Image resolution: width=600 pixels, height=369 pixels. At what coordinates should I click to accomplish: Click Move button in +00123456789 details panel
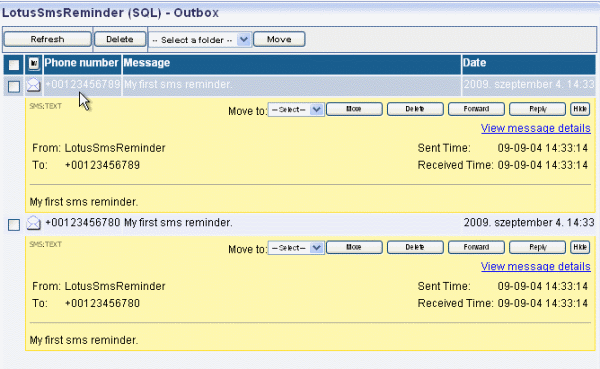354,109
